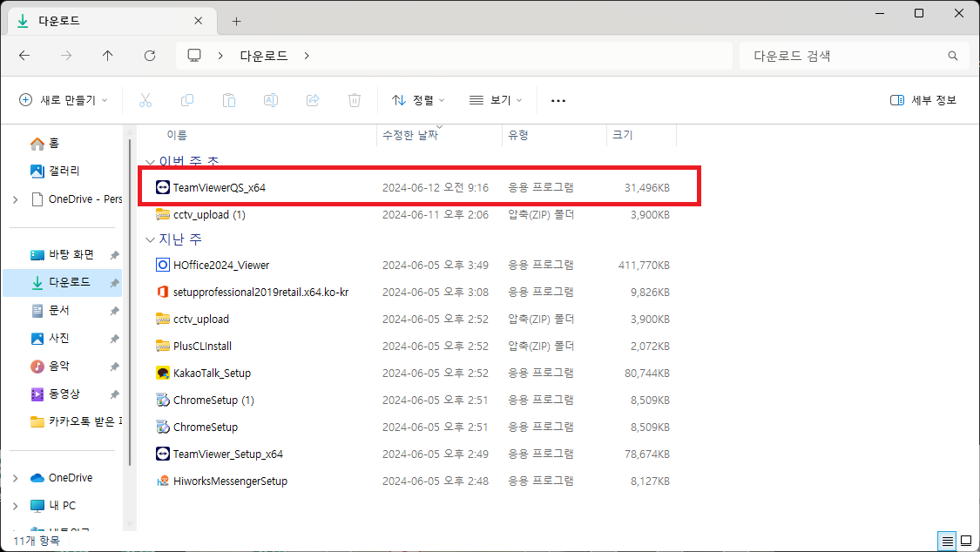Select the TeamViewer_Setup_x64 file icon

pos(163,454)
